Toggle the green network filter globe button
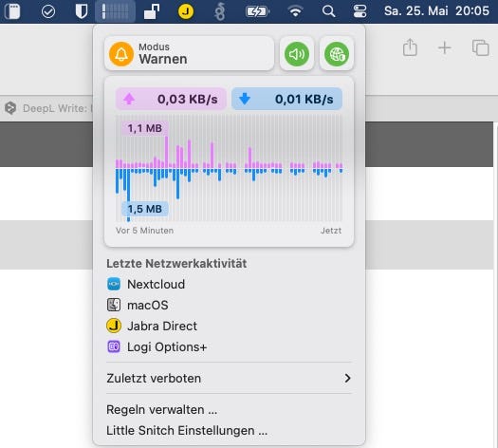This screenshot has height=448, width=498. tap(337, 54)
